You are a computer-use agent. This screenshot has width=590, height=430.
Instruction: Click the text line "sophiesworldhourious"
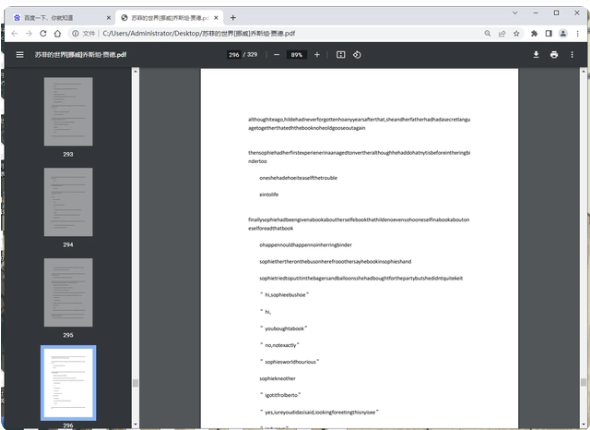click(x=289, y=362)
